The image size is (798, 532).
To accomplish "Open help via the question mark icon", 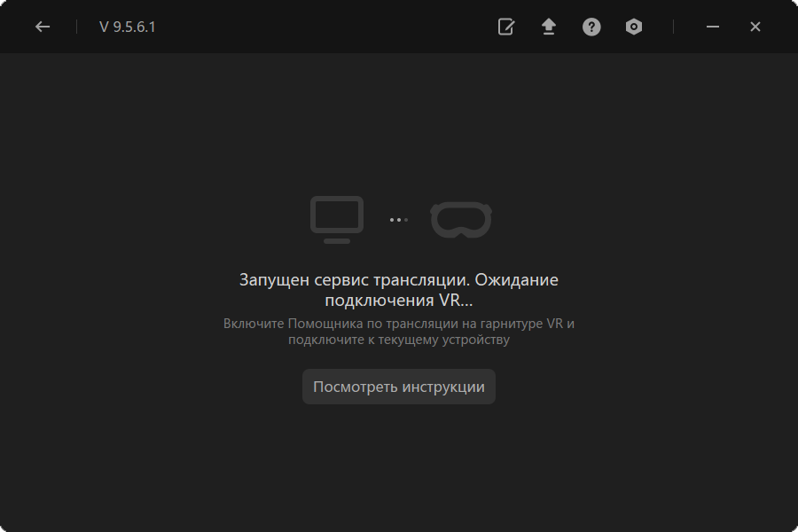I will [591, 27].
